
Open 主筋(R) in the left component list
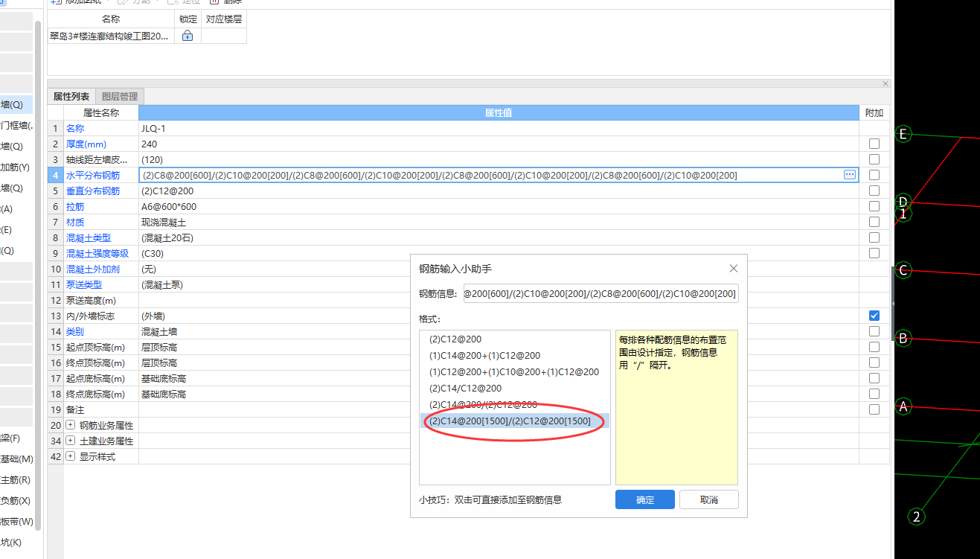15,479
